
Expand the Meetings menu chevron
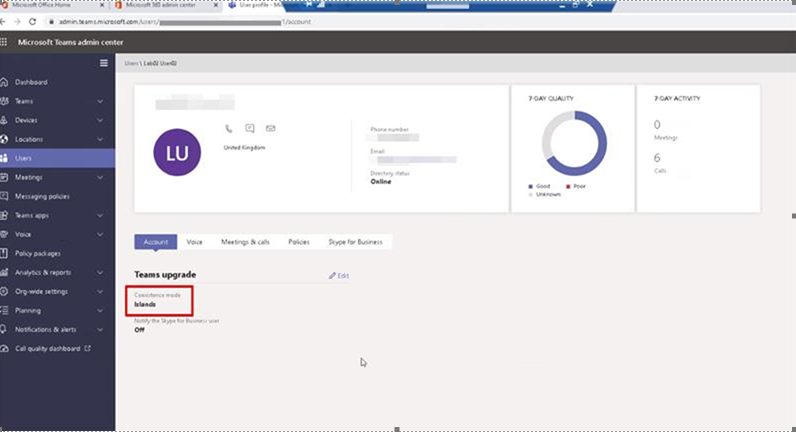click(x=100, y=178)
